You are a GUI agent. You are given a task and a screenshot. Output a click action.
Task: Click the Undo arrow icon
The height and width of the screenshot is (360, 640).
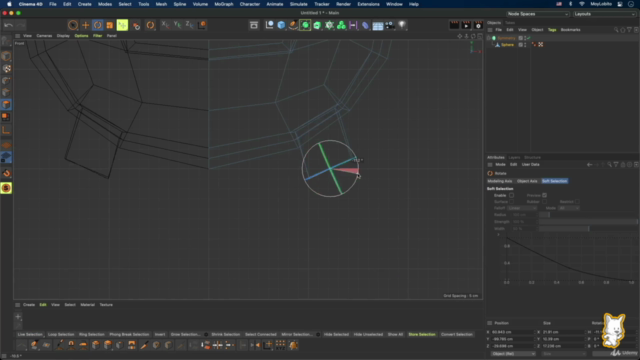pyautogui.click(x=9, y=25)
